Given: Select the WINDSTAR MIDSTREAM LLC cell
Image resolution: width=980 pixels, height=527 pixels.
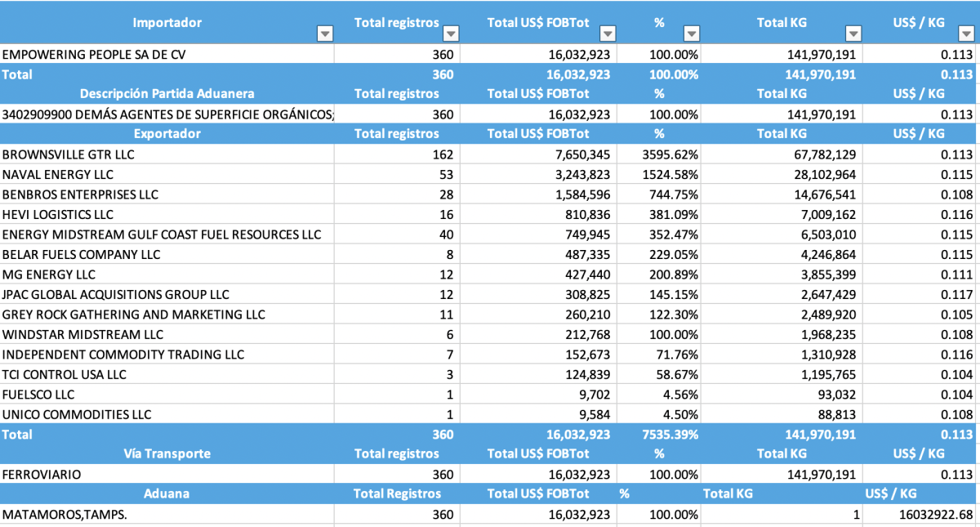Looking at the screenshot, I should 167,335.
